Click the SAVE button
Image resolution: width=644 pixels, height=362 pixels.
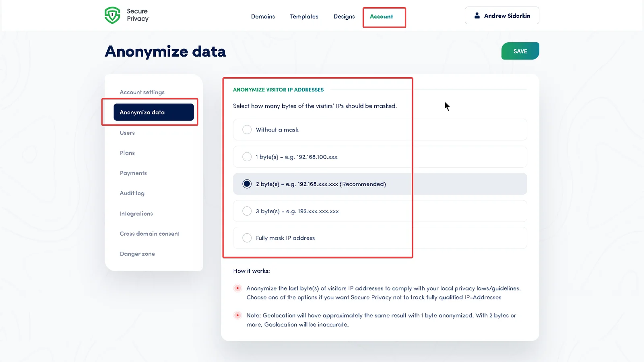click(x=520, y=51)
